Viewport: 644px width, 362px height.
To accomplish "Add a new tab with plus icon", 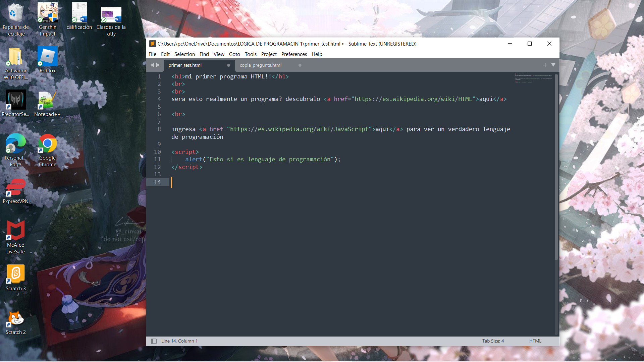I will click(545, 65).
